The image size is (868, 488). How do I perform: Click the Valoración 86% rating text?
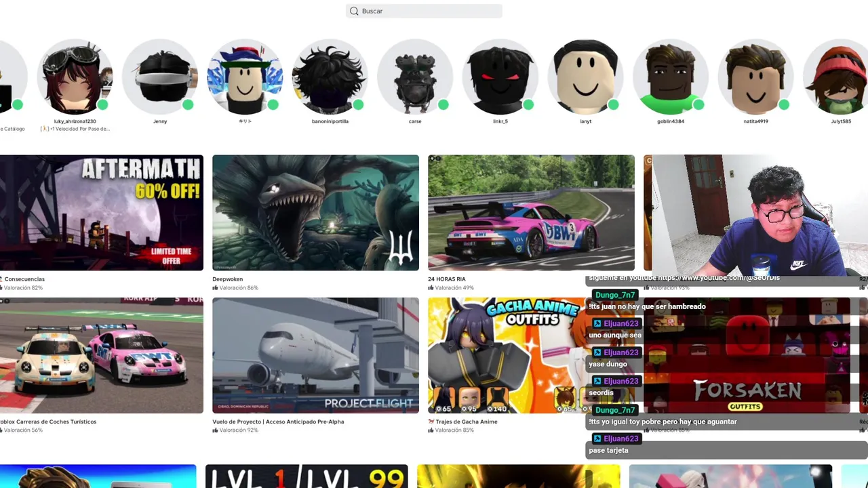(239, 288)
